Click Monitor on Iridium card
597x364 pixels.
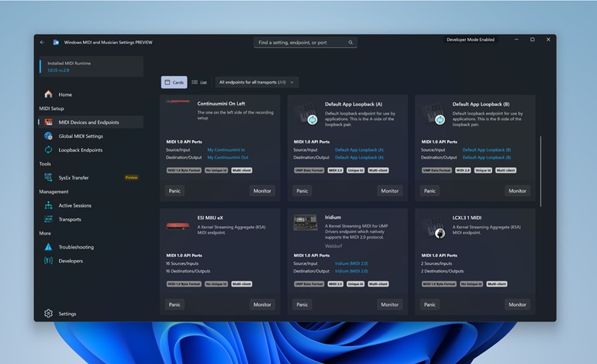point(390,304)
